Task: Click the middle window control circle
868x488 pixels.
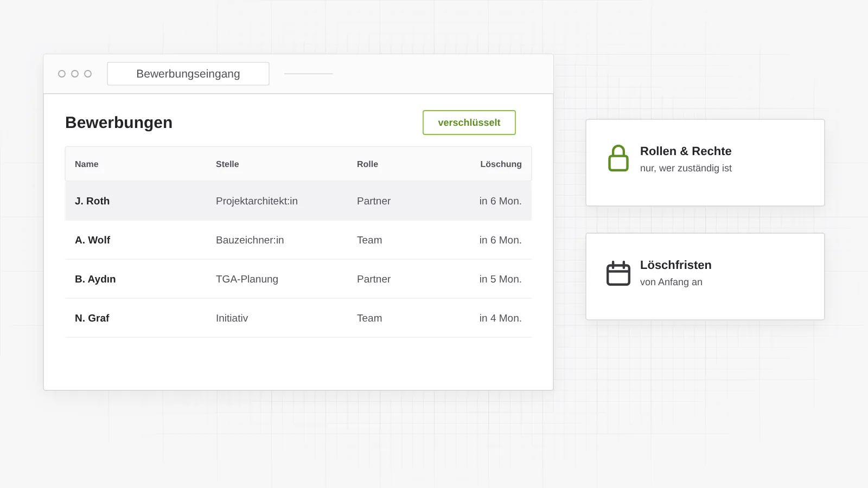Action: pos(75,74)
